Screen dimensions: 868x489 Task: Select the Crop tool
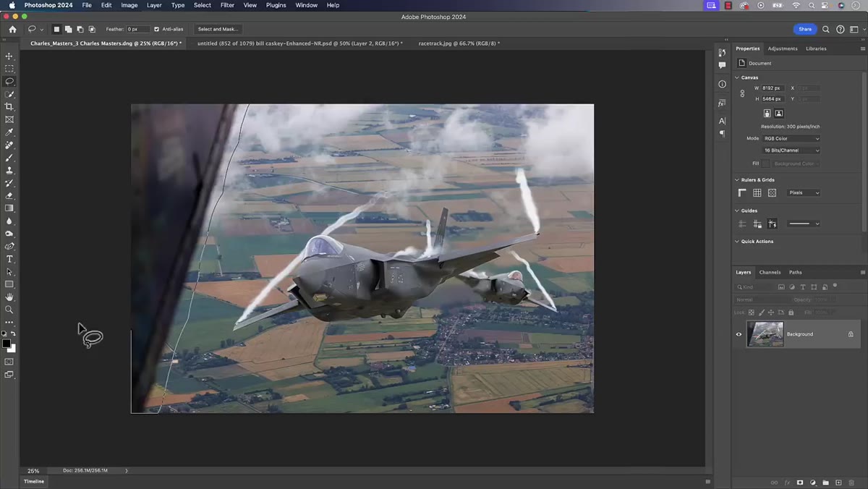tap(9, 106)
